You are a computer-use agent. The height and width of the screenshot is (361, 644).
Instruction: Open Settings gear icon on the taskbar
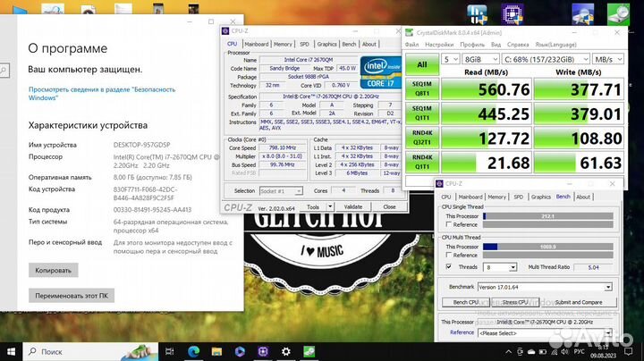286,351
